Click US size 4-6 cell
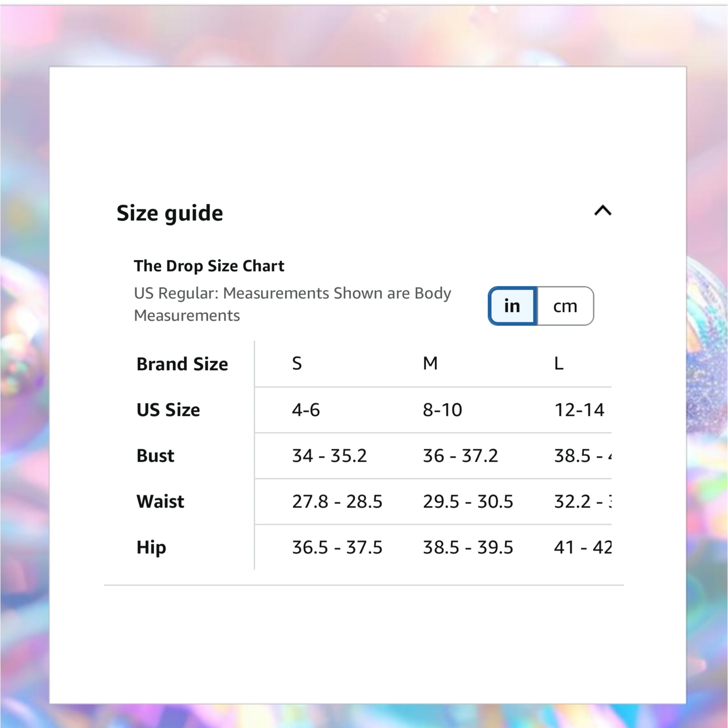The width and height of the screenshot is (728, 728). tap(306, 410)
